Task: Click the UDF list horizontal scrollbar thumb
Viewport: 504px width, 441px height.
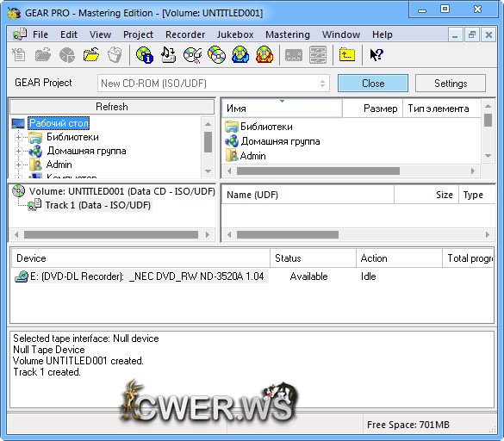Action: click(x=288, y=234)
